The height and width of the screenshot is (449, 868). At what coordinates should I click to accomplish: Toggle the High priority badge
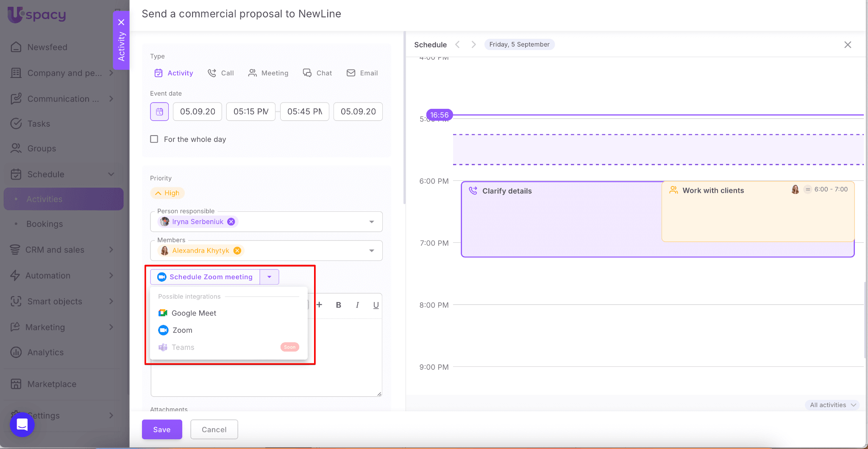coord(167,193)
